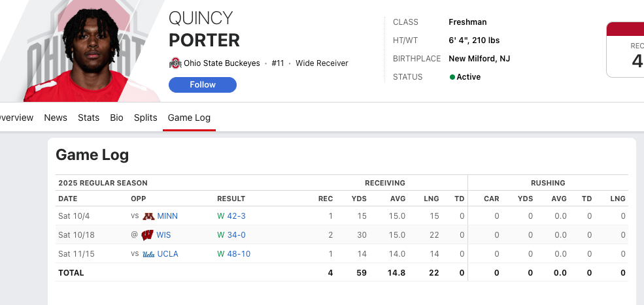The width and height of the screenshot is (644, 305).
Task: View the W 34-0 game result
Action: pos(231,235)
